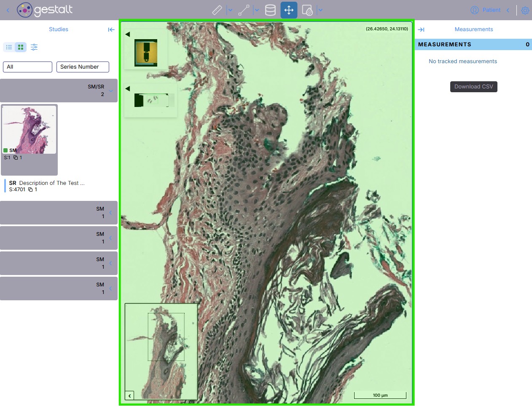The image size is (532, 406).
Task: Select the layer opacity tool icon
Action: click(x=307, y=10)
